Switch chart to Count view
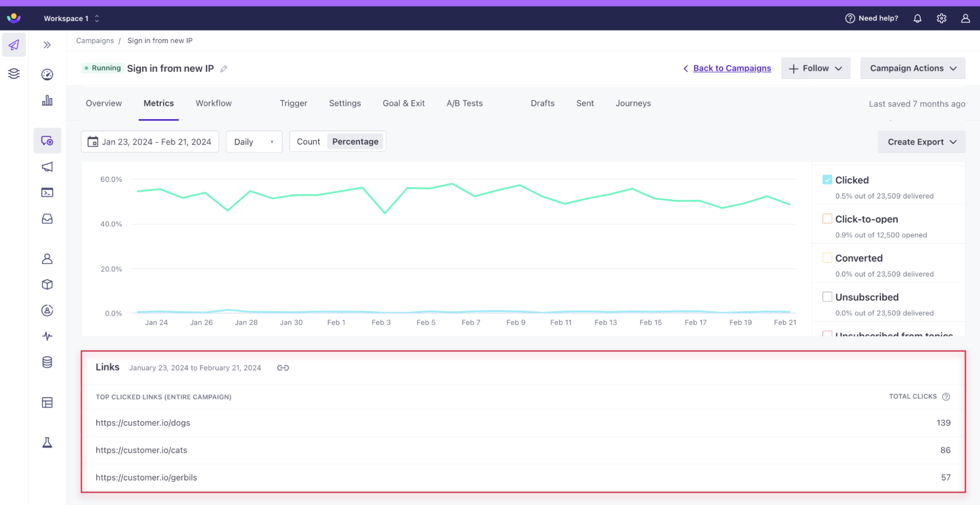 [x=308, y=142]
